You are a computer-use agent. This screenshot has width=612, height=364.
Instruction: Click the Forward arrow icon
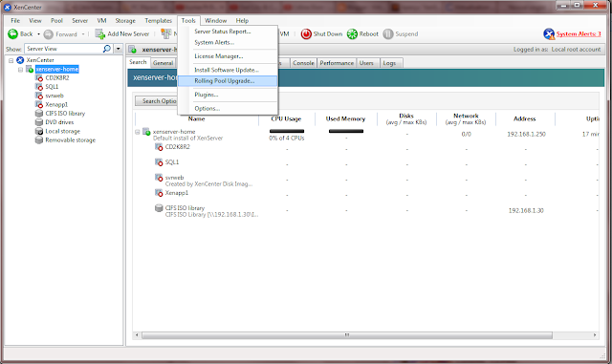click(49, 34)
